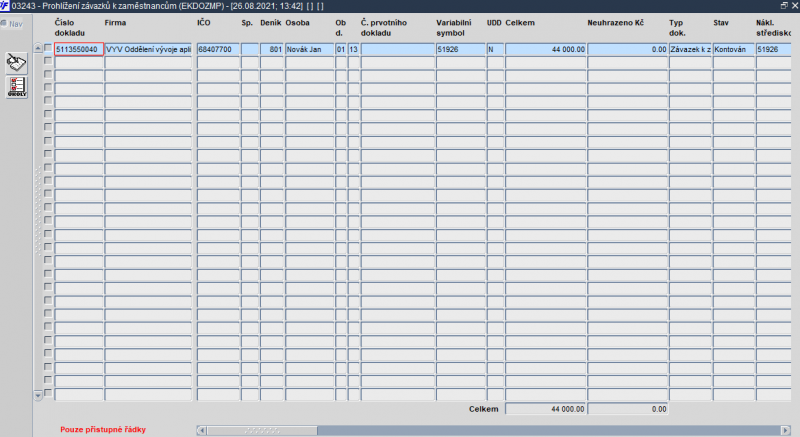Click the footer total 44 000.00

pyautogui.click(x=545, y=409)
